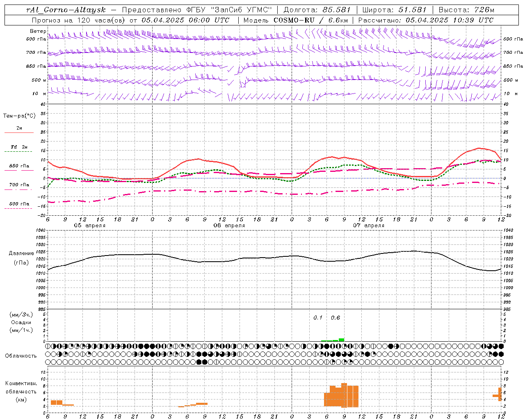Click the 500 гПа temperature legend entry

point(19,204)
